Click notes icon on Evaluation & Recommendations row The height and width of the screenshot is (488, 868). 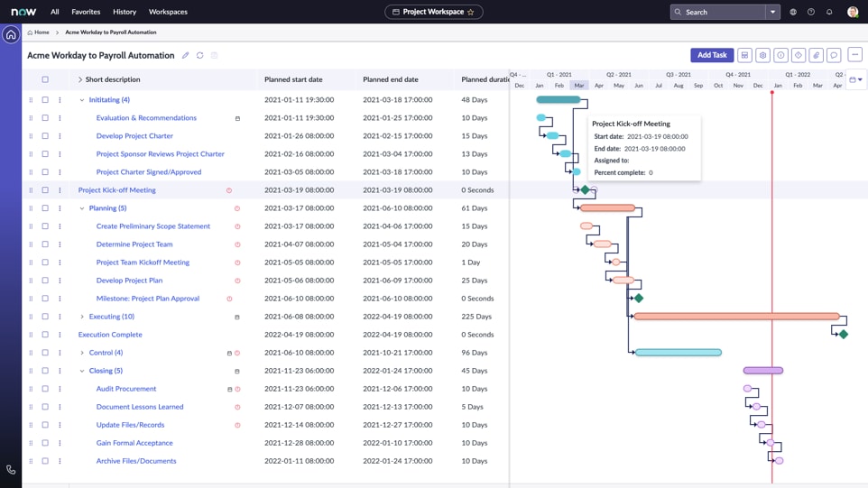pos(237,118)
